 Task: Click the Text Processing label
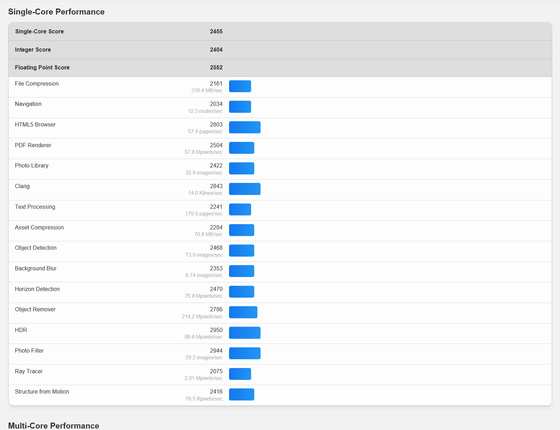35,207
